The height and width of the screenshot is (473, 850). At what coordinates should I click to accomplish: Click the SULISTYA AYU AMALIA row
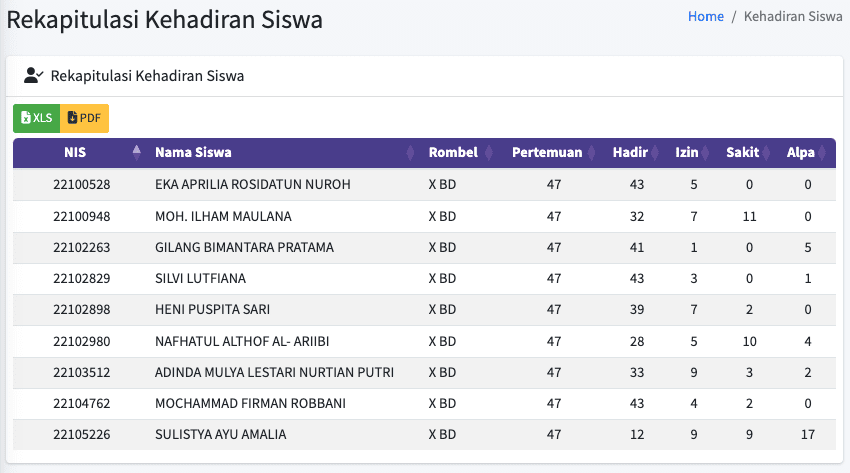click(x=424, y=435)
